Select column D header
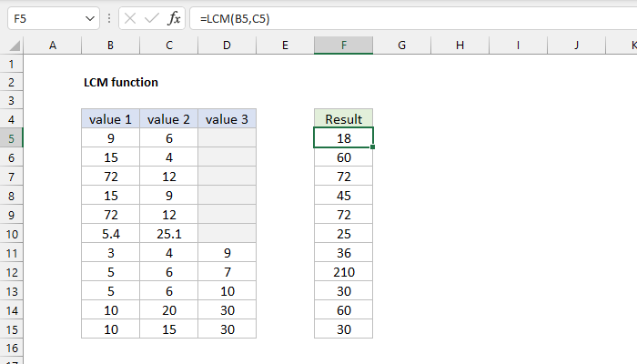Screen dimensions: 637x364 (x=227, y=45)
